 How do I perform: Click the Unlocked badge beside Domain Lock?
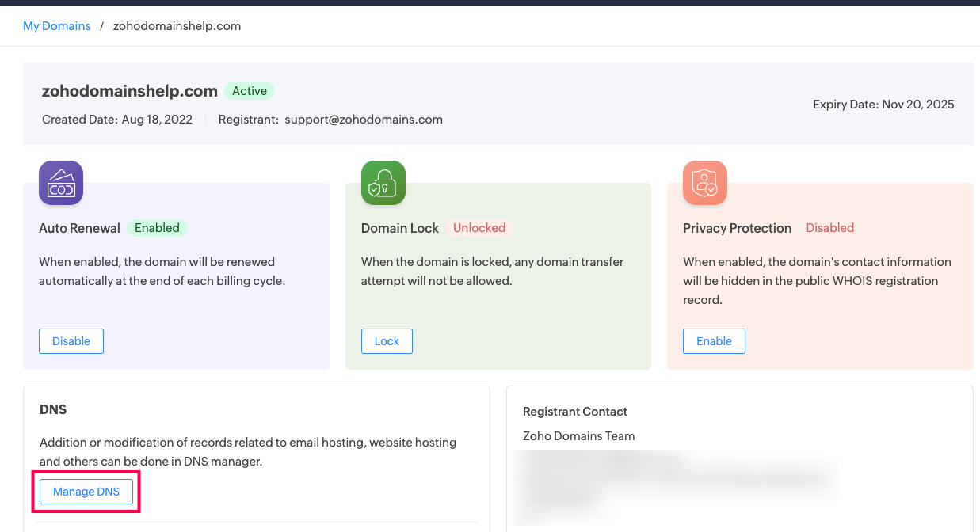tap(479, 228)
